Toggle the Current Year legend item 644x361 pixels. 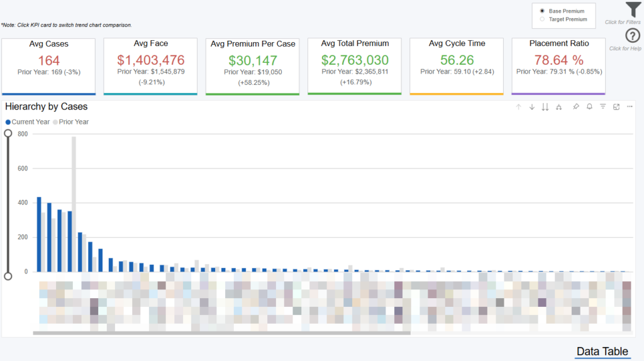pyautogui.click(x=28, y=121)
